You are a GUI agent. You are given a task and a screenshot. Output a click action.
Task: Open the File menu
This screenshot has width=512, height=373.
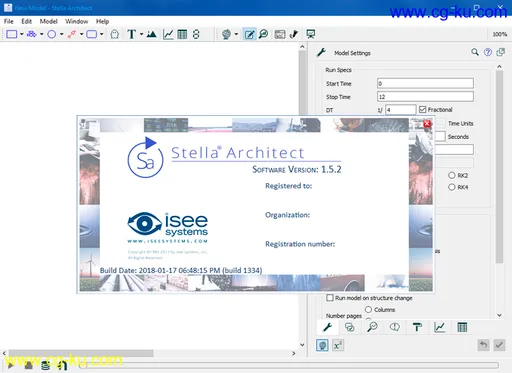pyautogui.click(x=9, y=21)
